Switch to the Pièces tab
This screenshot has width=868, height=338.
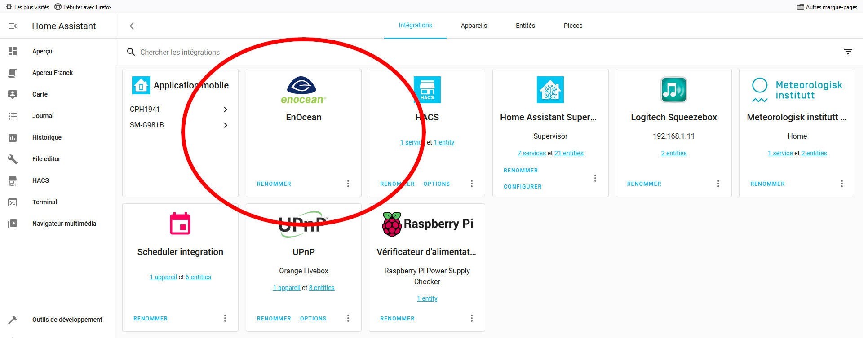pos(573,26)
